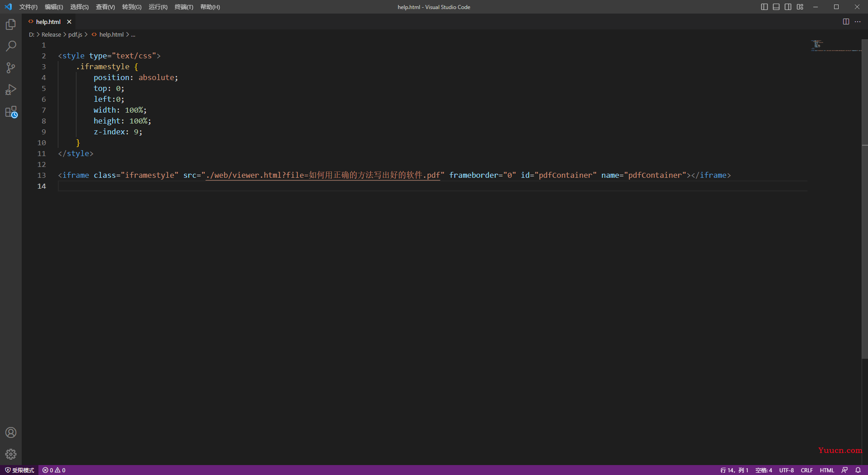Click the width: 100% declaration

click(x=120, y=110)
